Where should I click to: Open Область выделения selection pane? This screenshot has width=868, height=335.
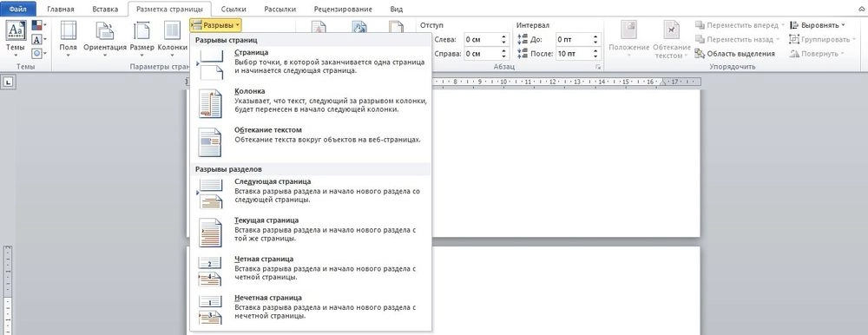point(734,54)
